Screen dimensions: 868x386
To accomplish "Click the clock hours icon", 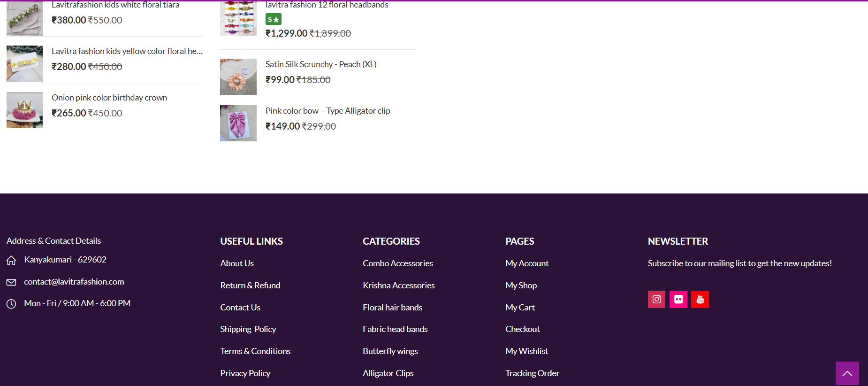I will (11, 304).
